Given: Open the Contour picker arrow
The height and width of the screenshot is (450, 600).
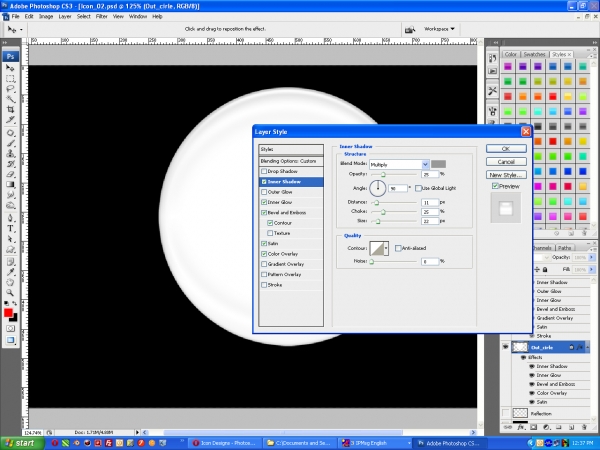Looking at the screenshot, I should [x=386, y=248].
